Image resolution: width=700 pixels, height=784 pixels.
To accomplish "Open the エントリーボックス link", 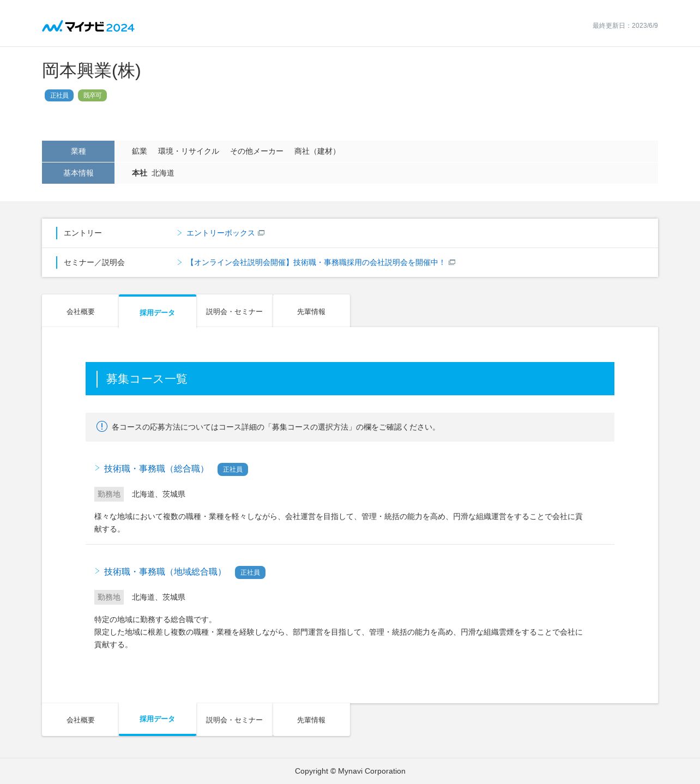I will pyautogui.click(x=220, y=233).
